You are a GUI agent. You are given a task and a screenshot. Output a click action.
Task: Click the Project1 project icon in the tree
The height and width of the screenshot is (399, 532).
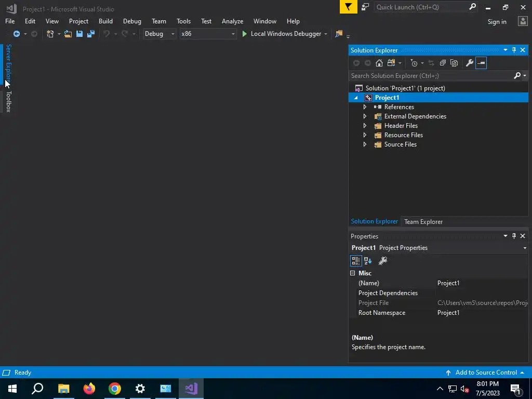pyautogui.click(x=368, y=98)
